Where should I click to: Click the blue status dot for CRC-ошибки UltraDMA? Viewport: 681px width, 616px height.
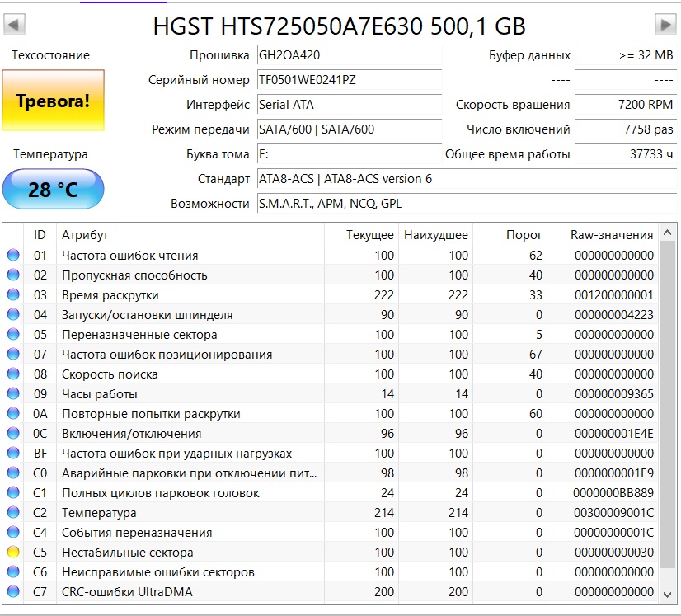click(x=13, y=592)
